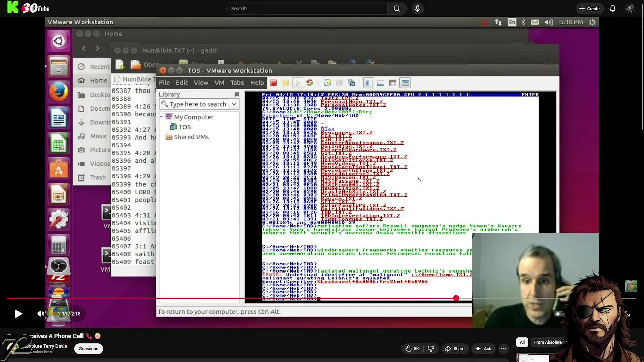Mute the video with speaker icon
The width and height of the screenshot is (644, 362).
pyautogui.click(x=41, y=314)
